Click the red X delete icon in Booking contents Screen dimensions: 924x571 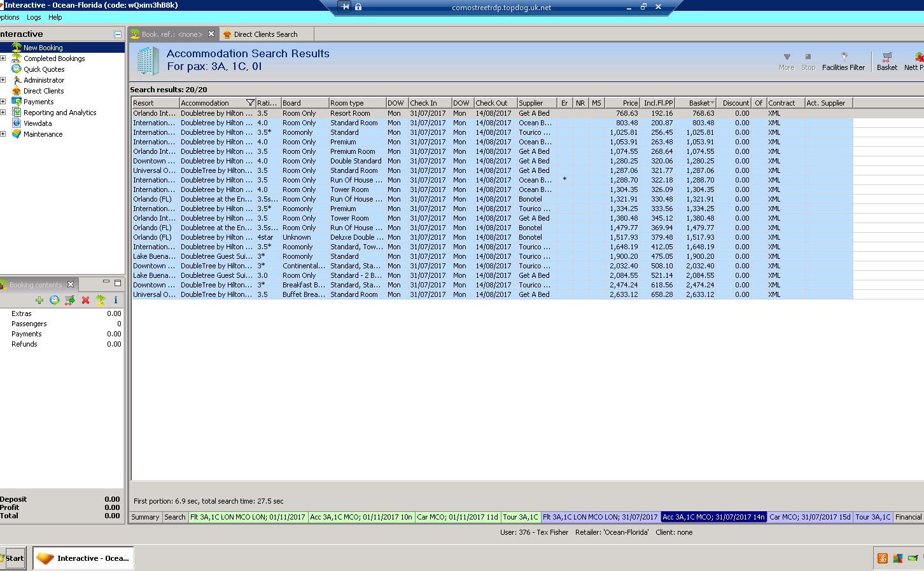click(x=85, y=300)
